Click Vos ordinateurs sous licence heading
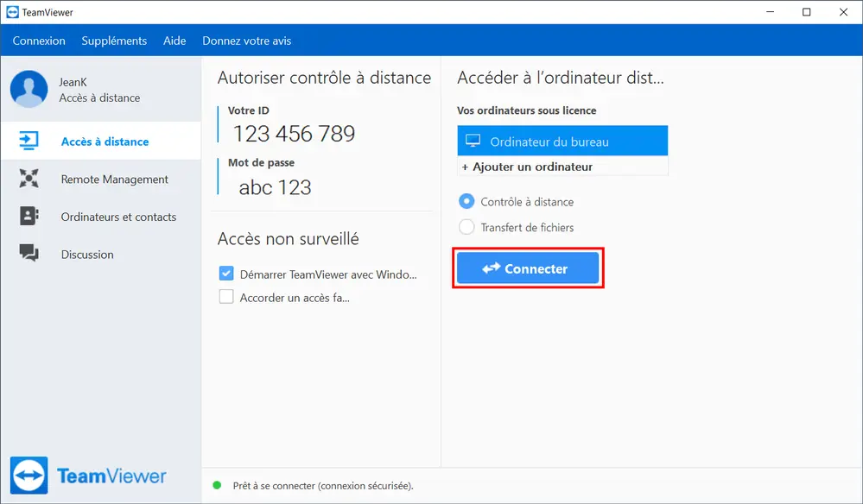This screenshot has height=504, width=863. (527, 110)
